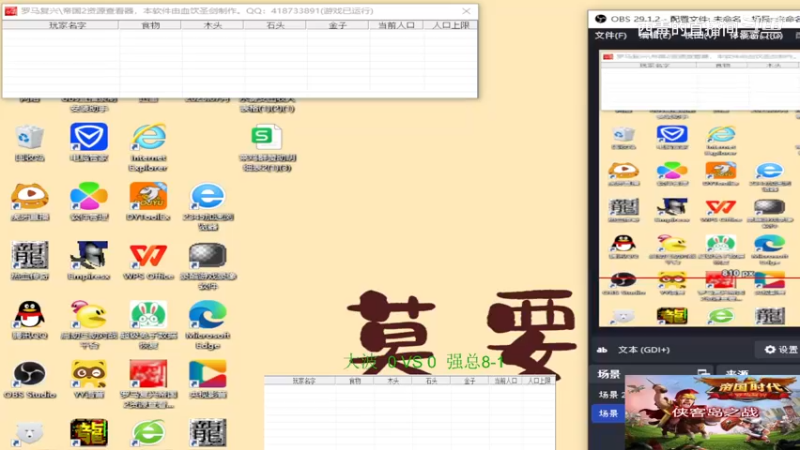Click the OBS logo in its title bar

coord(601,19)
